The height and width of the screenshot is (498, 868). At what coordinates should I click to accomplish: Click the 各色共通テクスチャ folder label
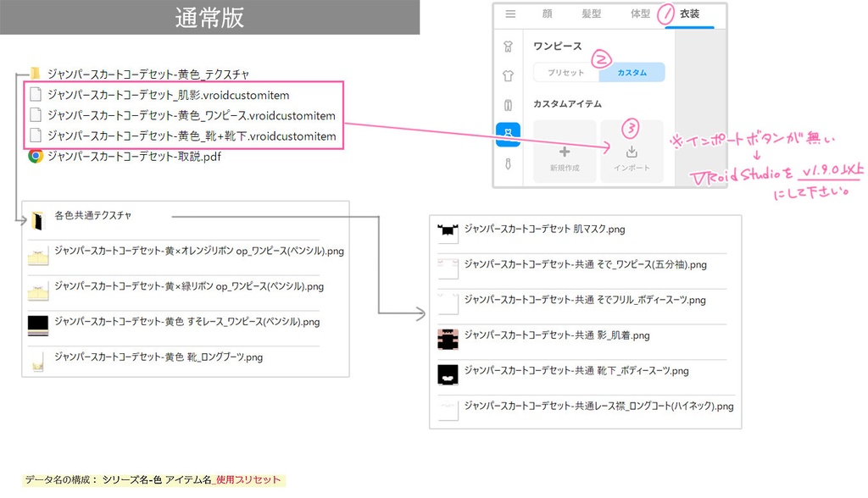(x=92, y=215)
